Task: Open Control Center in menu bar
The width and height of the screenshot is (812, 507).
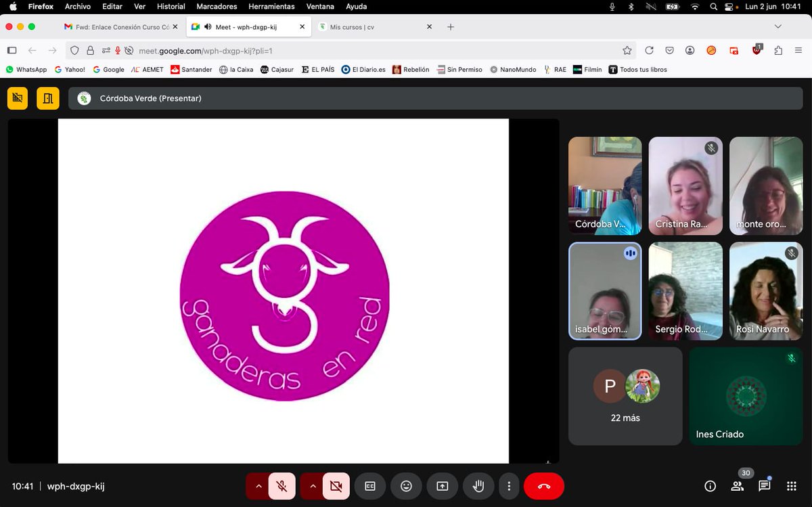Action: pyautogui.click(x=729, y=6)
